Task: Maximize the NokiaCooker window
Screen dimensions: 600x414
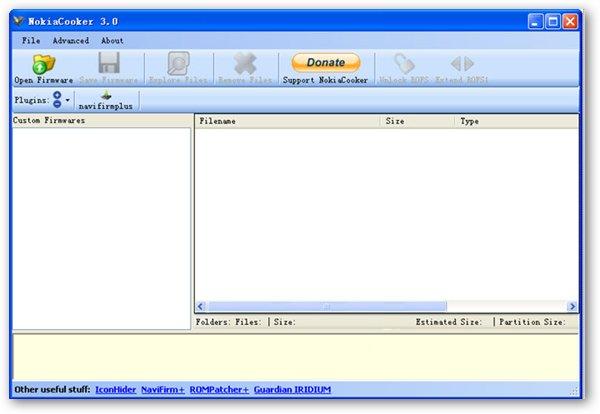Action: coord(553,21)
